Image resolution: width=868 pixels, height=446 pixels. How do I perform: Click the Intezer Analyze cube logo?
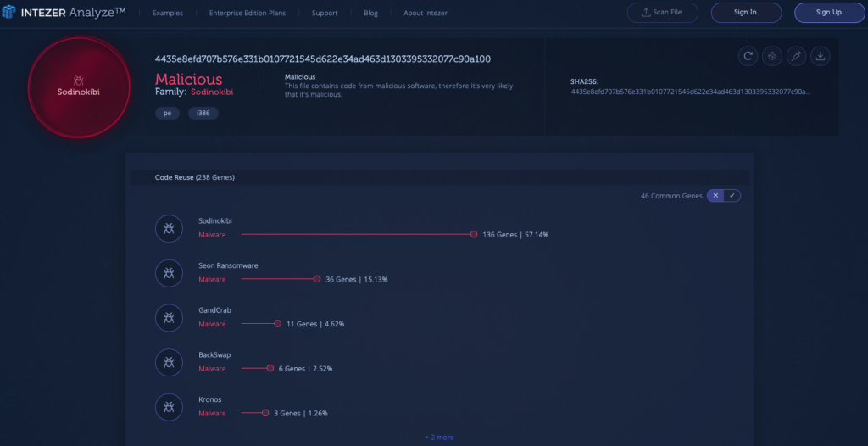8,12
